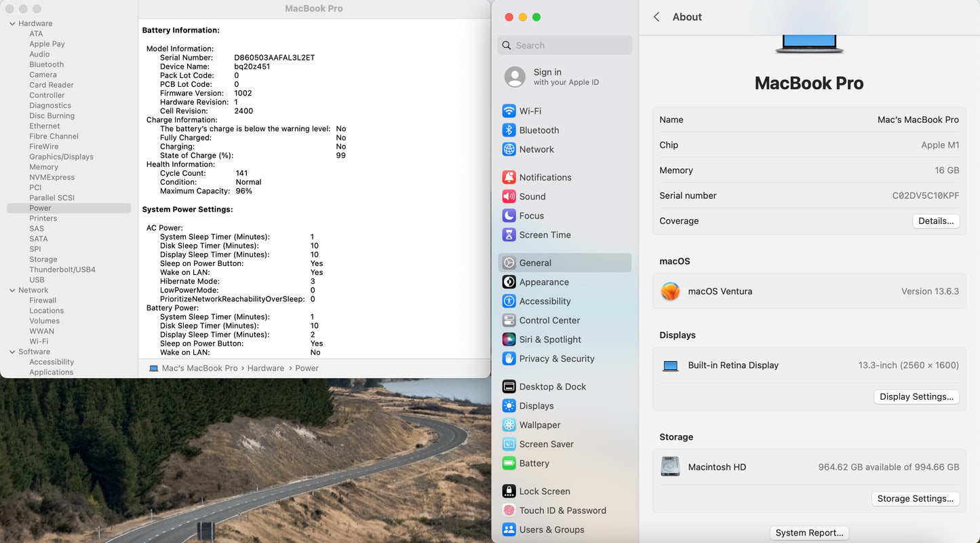The image size is (980, 543).
Task: Click Version 13.6.3 text
Action: click(x=930, y=291)
